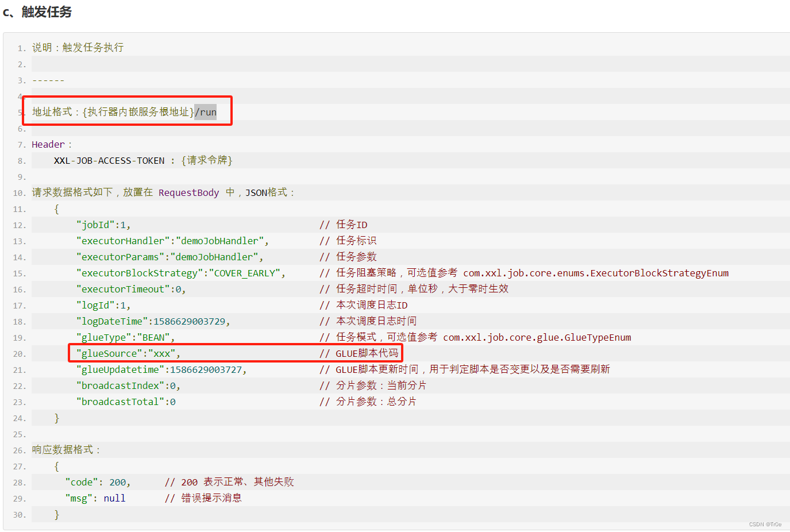Image resolution: width=790 pixels, height=532 pixels.
Task: Click the comment '// 分片参数：总分片'
Action: 368,402
